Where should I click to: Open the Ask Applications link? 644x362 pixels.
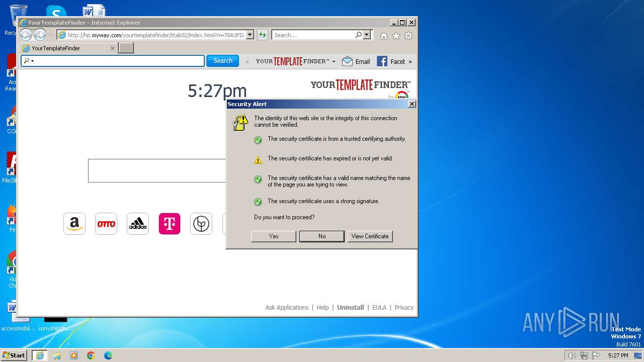coord(287,308)
